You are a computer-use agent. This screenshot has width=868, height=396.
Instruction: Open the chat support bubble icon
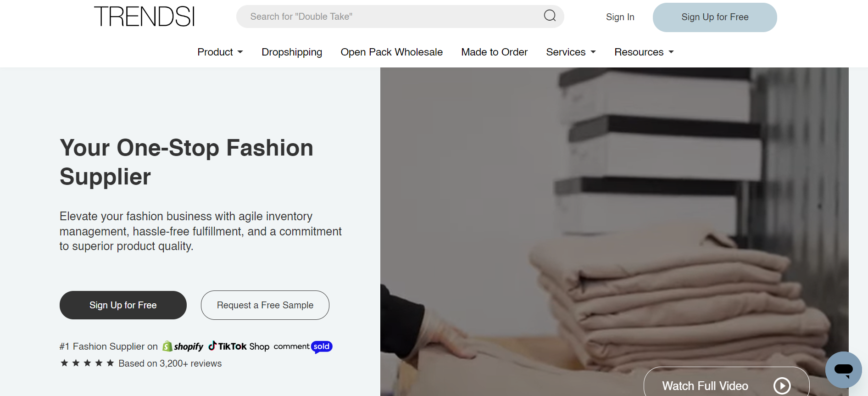[x=843, y=369]
